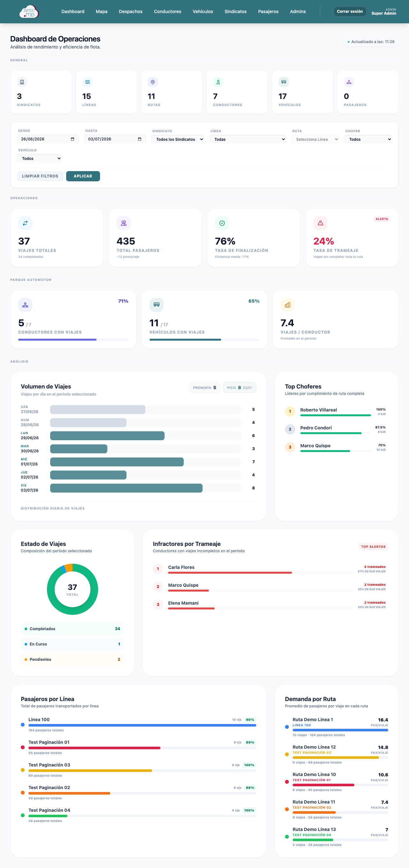Click the Tasa de Trameaje warning icon
The image size is (409, 868).
click(320, 223)
